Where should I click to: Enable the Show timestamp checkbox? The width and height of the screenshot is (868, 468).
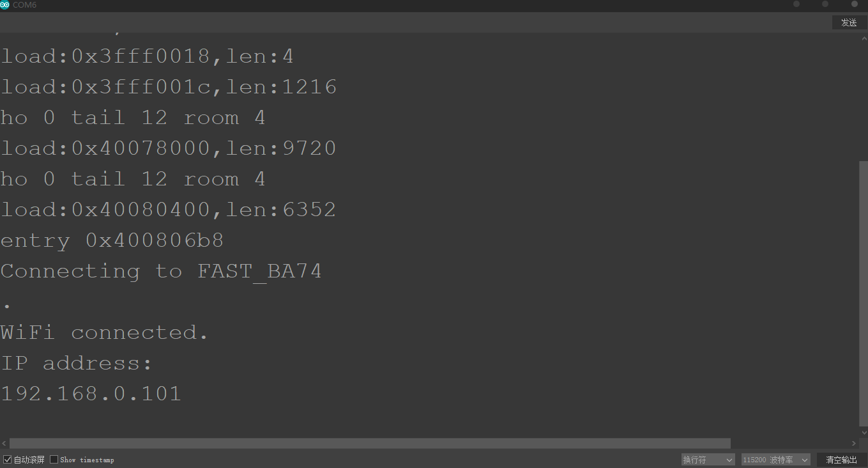pyautogui.click(x=54, y=460)
